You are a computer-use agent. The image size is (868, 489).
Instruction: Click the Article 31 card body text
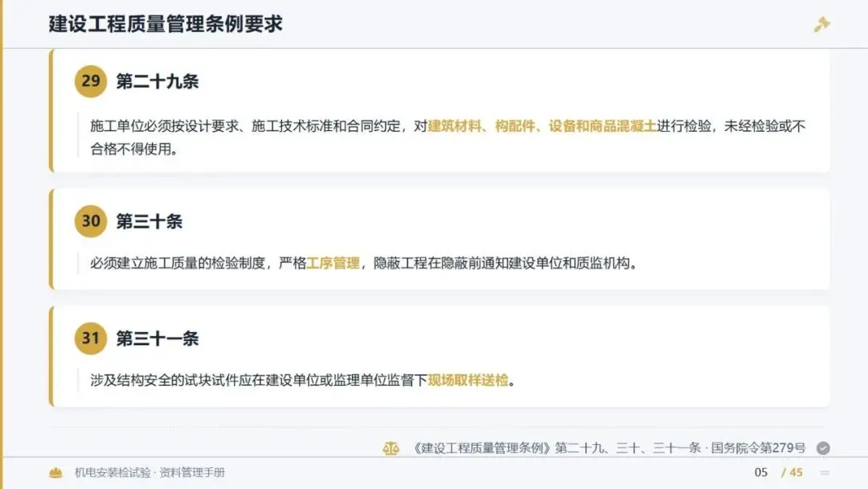(303, 380)
